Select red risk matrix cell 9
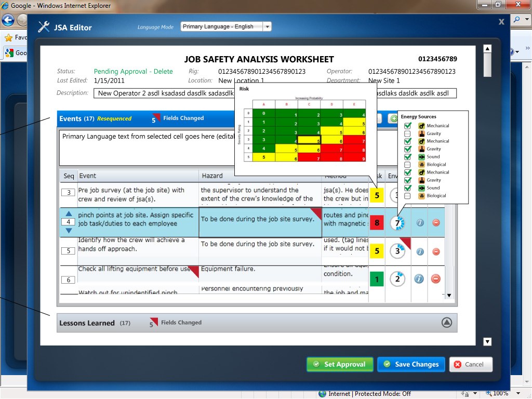This screenshot has height=399, width=532. tap(354, 157)
